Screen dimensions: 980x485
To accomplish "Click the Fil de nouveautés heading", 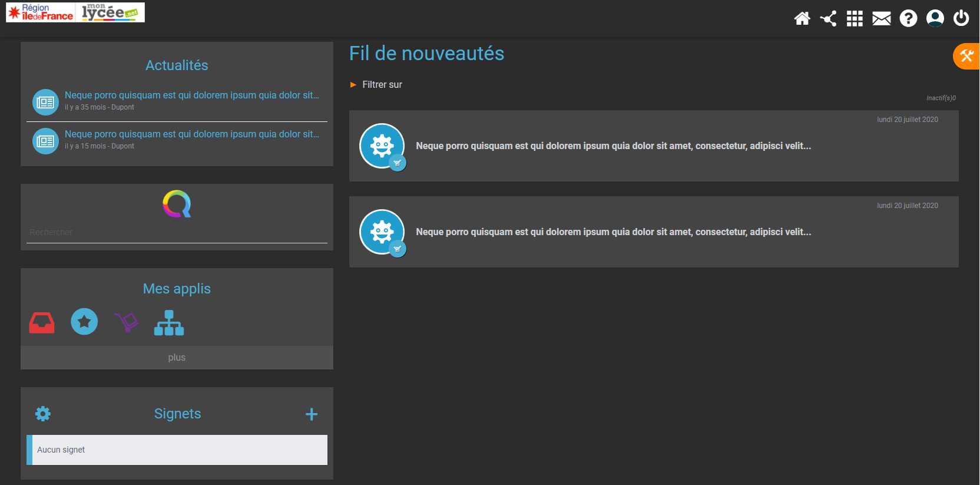I will pos(426,54).
